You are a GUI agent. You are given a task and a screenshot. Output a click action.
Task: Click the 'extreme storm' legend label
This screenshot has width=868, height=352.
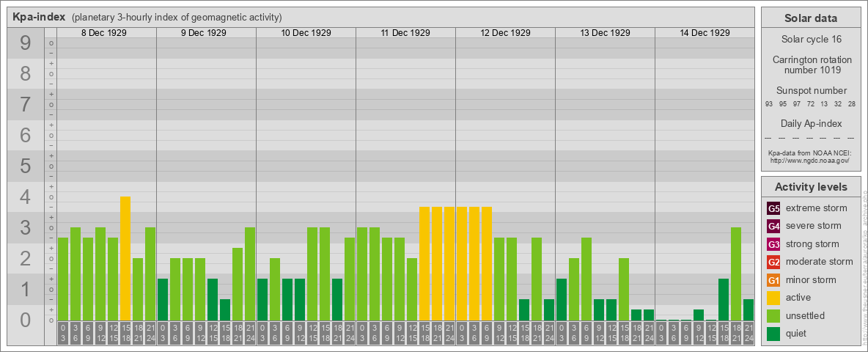tap(817, 208)
